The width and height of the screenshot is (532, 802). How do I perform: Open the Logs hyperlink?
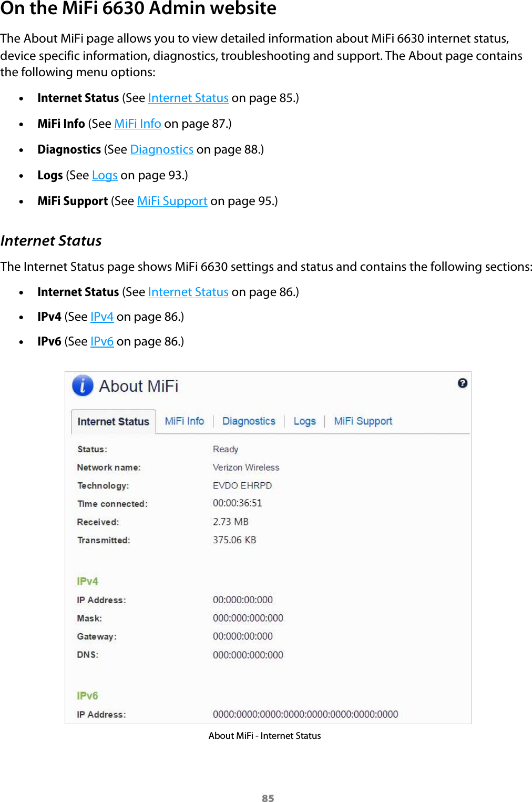click(x=104, y=175)
